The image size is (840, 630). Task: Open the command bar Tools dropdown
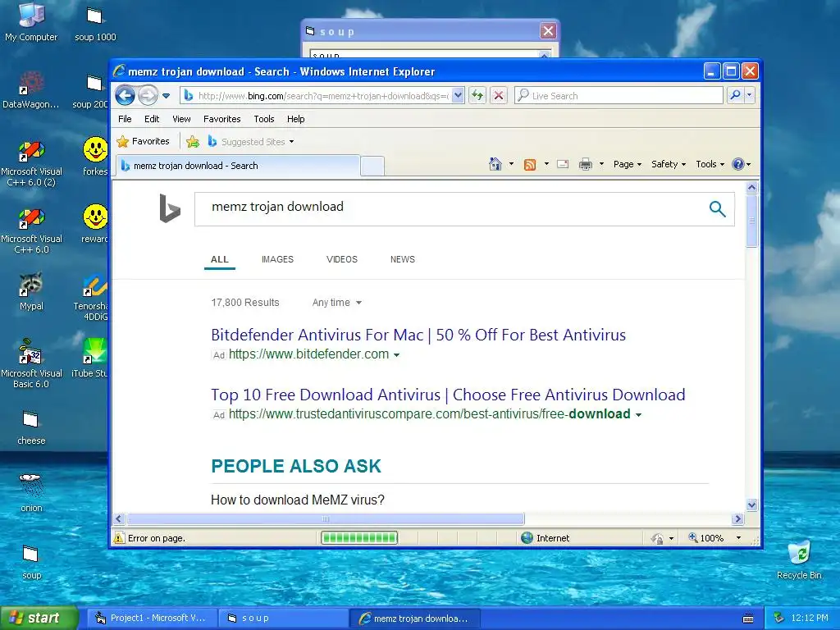click(x=710, y=164)
